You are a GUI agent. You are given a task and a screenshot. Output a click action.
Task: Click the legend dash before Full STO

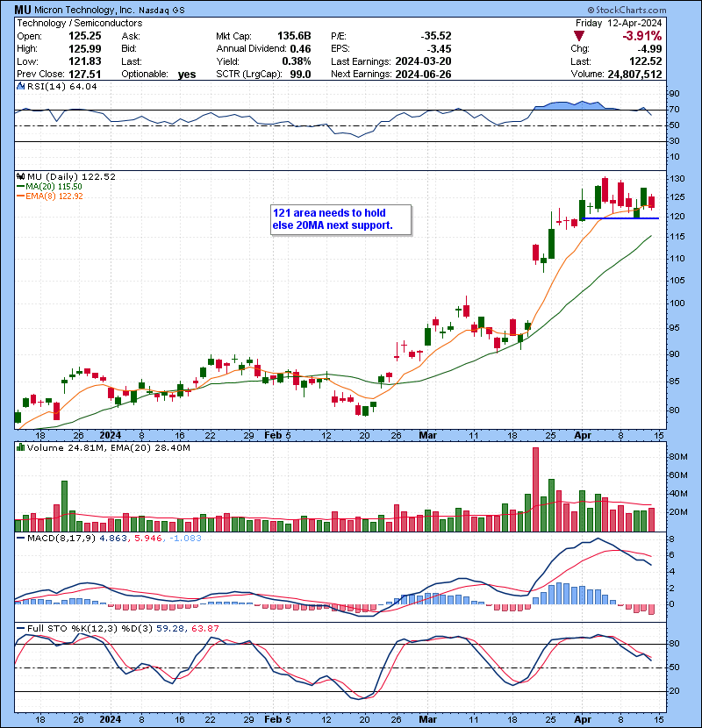[20, 628]
